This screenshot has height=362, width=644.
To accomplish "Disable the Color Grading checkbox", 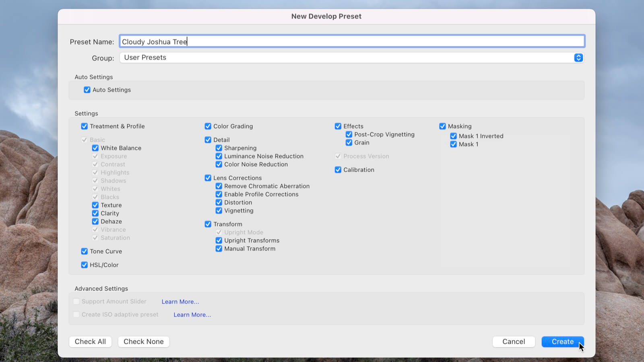I will (x=208, y=126).
